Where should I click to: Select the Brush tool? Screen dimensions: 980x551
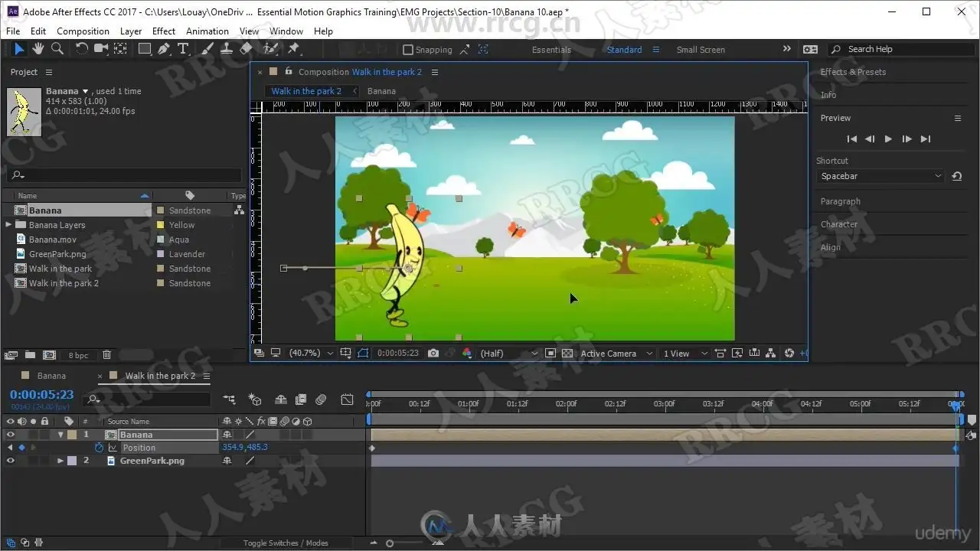pos(207,49)
